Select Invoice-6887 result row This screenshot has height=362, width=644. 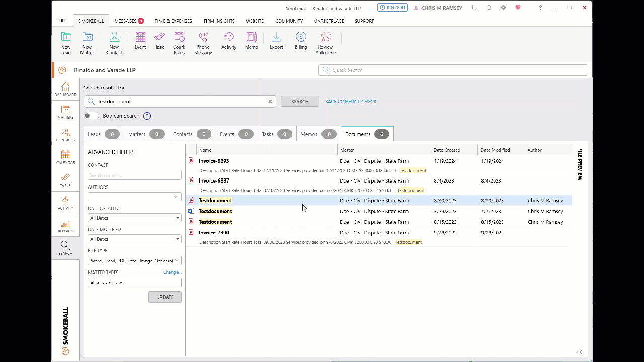tap(379, 185)
